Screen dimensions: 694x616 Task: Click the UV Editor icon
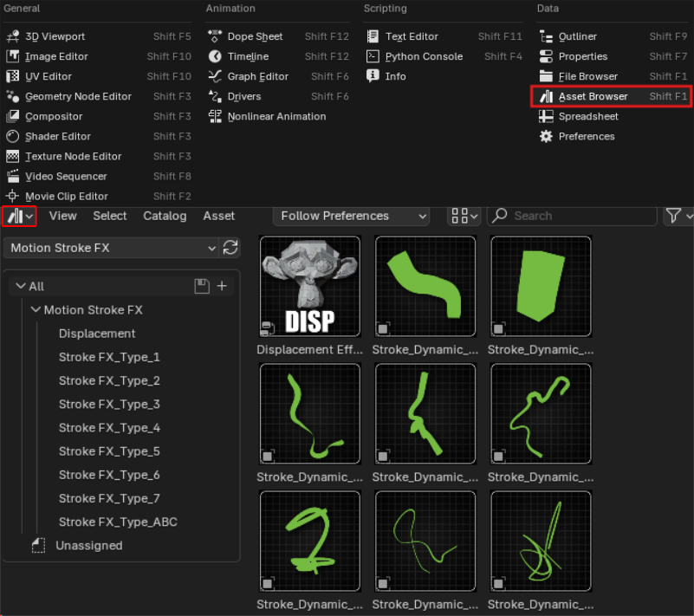[x=13, y=76]
